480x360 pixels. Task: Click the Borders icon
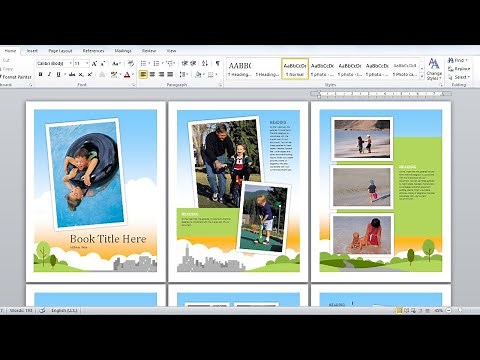click(x=211, y=74)
